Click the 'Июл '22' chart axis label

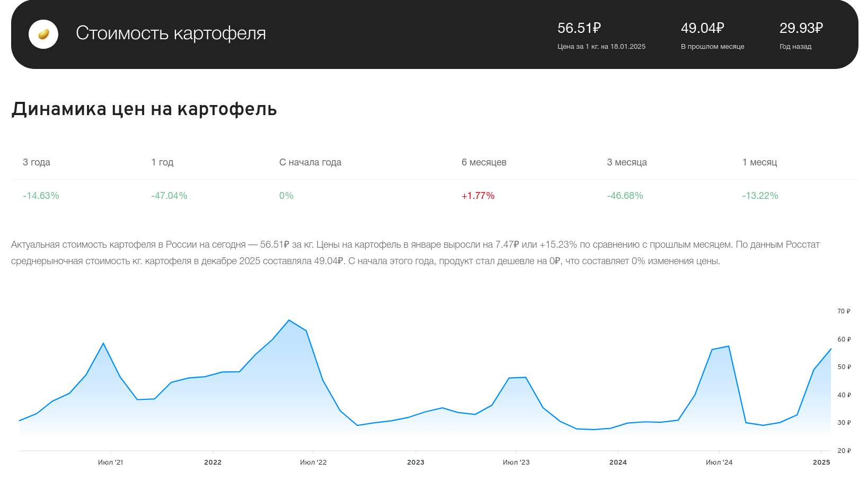click(x=313, y=463)
